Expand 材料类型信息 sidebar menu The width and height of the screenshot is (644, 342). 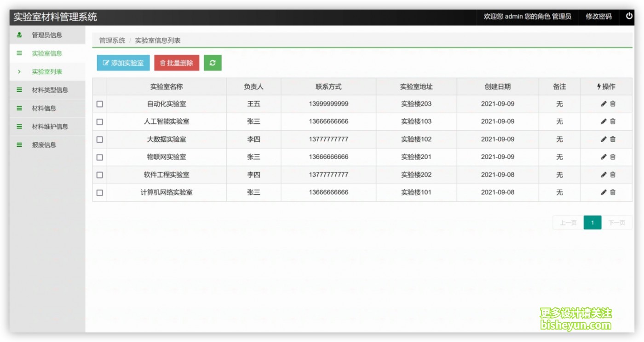pos(47,90)
